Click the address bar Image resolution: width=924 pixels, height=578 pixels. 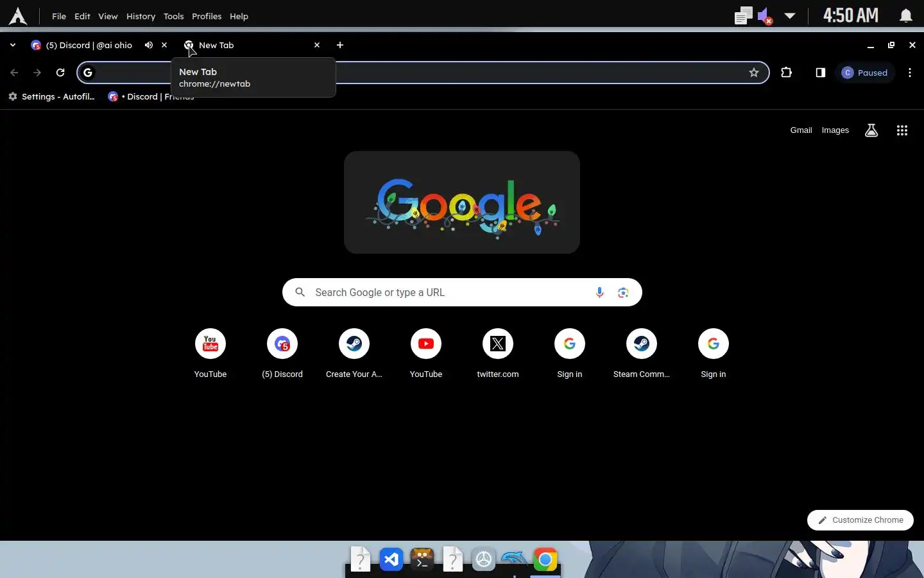click(422, 73)
